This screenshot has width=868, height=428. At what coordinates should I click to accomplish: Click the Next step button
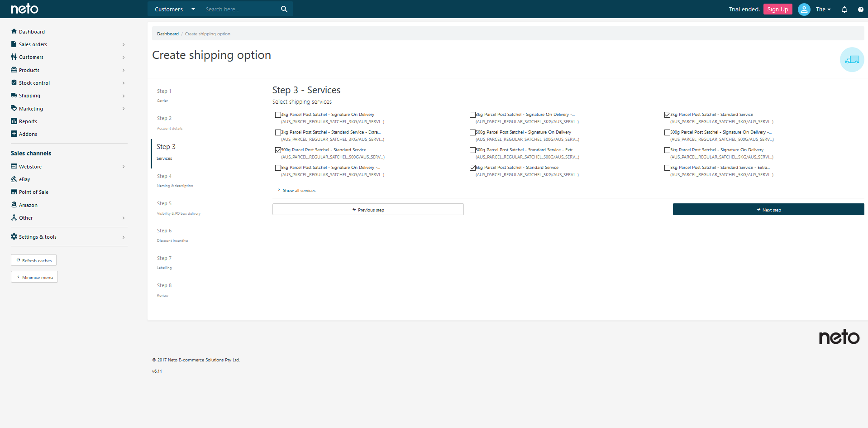pos(768,209)
